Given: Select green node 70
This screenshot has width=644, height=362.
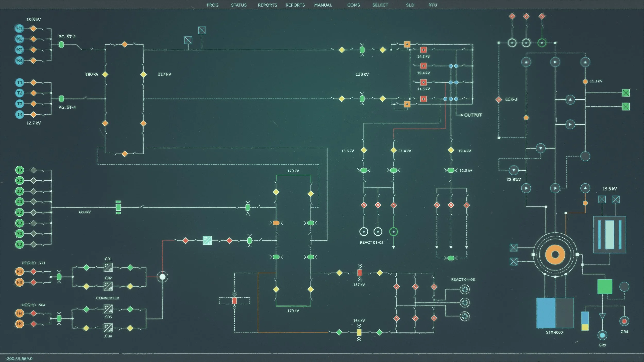Looking at the screenshot, I should [20, 234].
